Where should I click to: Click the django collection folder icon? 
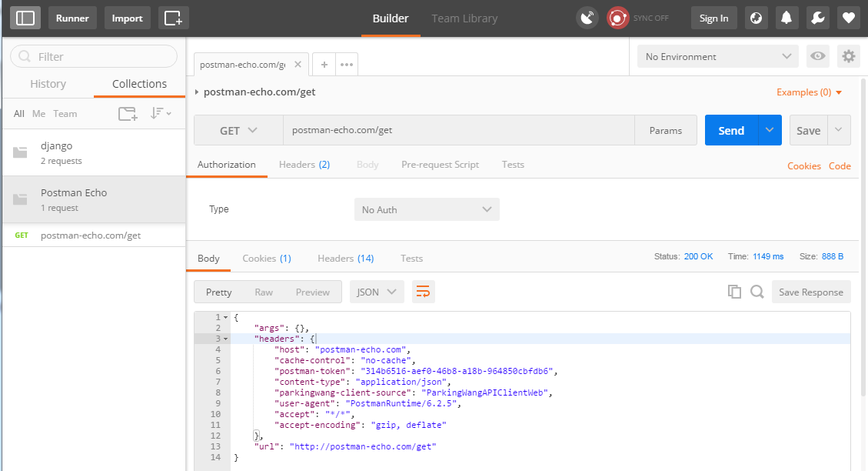point(20,152)
